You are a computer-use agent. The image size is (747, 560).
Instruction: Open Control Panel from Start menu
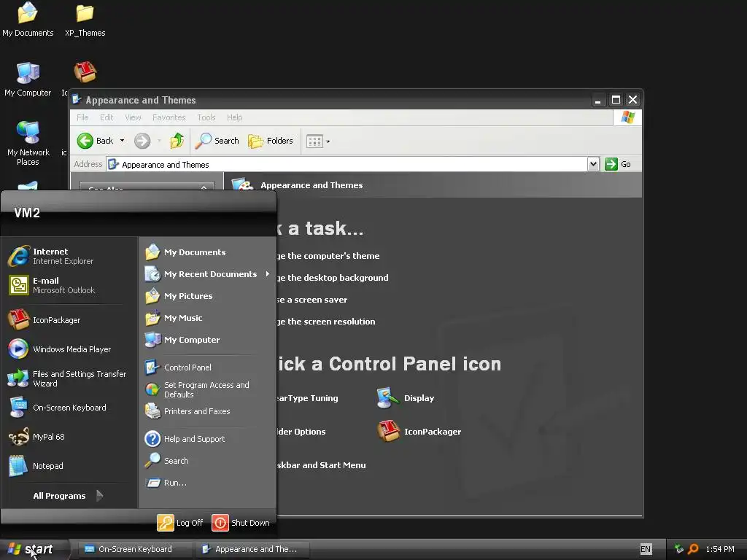pyautogui.click(x=178, y=367)
